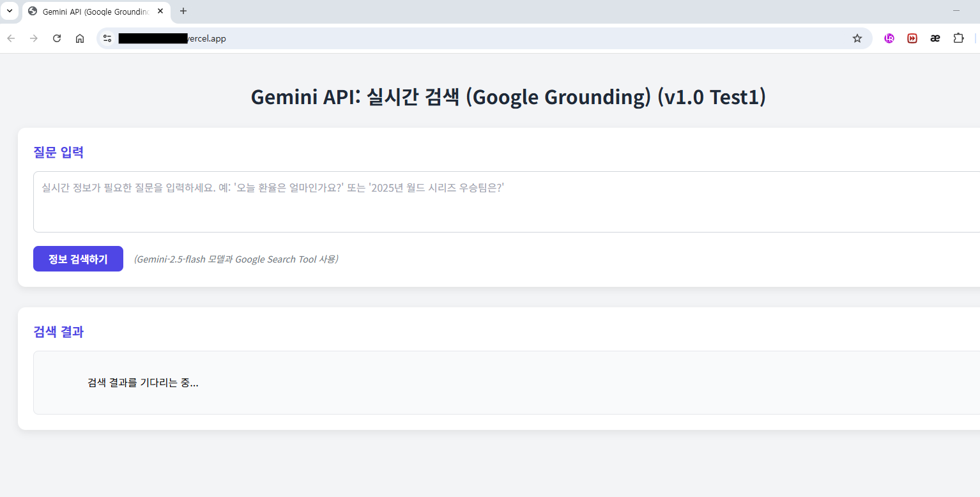Open the red fast-forward extension icon
This screenshot has height=497, width=980.
912,38
